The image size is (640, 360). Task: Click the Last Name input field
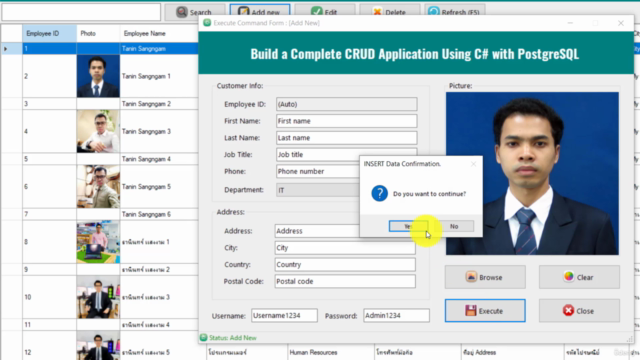(347, 138)
